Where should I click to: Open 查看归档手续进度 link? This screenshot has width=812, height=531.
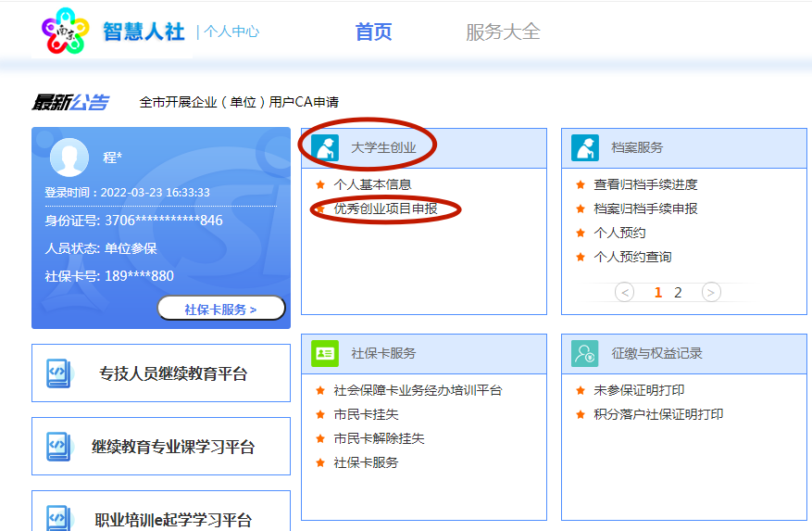[645, 184]
